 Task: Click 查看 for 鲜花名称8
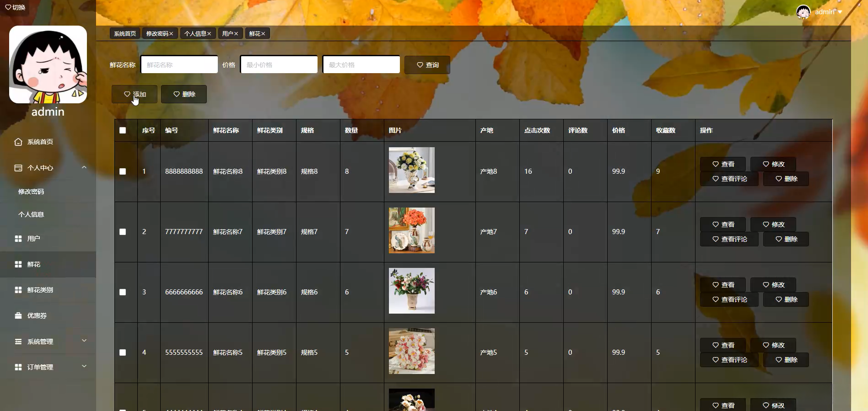tap(723, 164)
